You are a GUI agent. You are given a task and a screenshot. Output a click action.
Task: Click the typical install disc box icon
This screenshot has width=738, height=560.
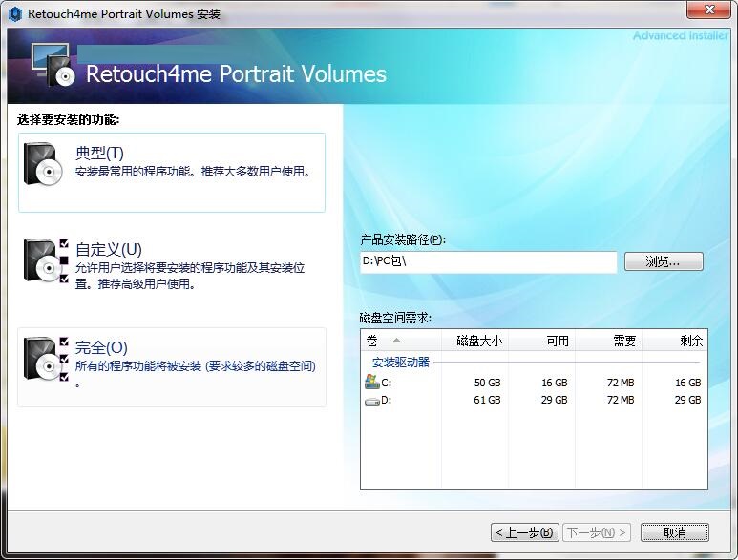coord(43,164)
